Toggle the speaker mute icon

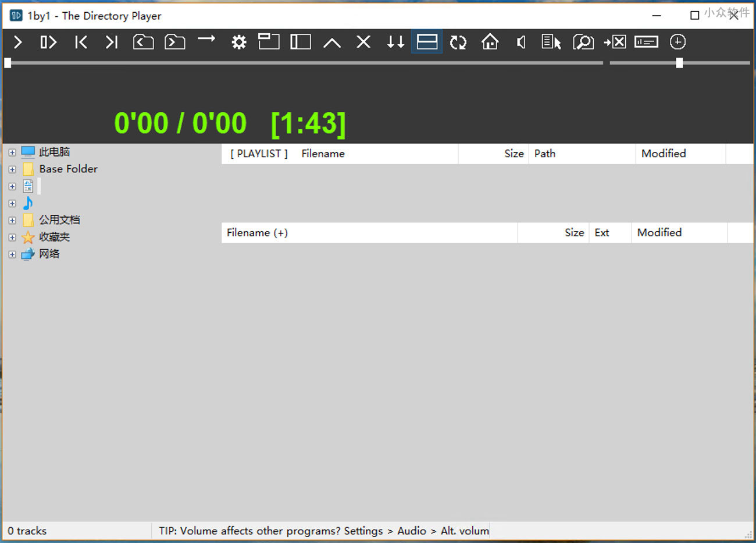(521, 42)
